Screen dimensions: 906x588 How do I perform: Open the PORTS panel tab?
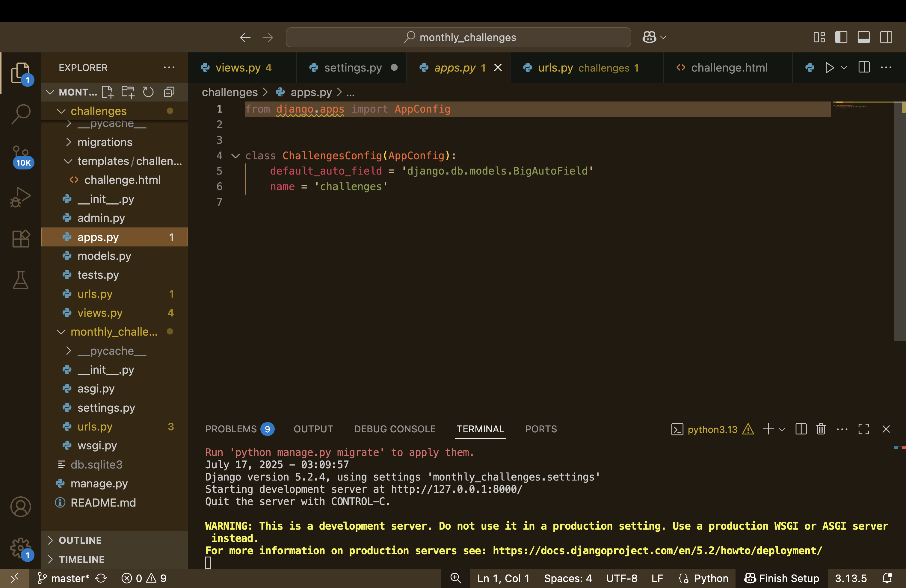pyautogui.click(x=541, y=429)
